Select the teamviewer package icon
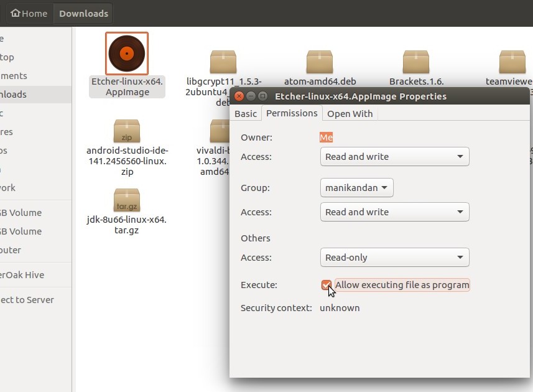The width and height of the screenshot is (533, 392). (x=512, y=62)
